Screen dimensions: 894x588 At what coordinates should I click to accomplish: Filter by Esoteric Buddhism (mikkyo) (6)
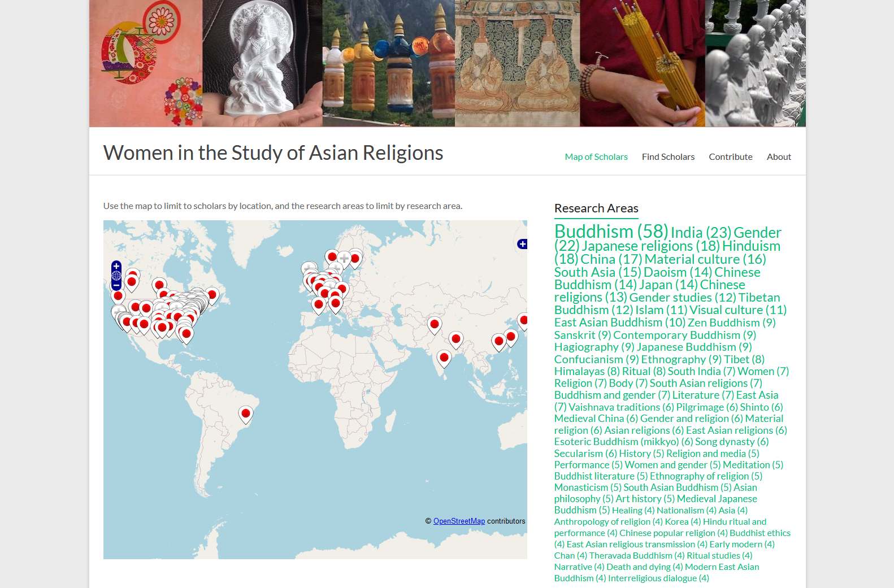[623, 442]
